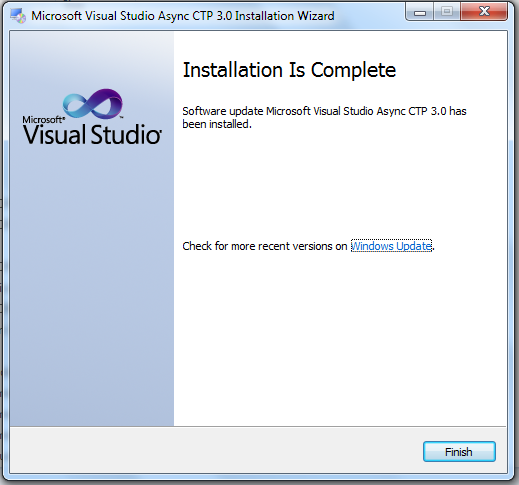Click the window title "Microsoft Visual Studio Async CTP 3.0 Installation Wizard"
Screen dimensions: 519x485
[x=183, y=16]
